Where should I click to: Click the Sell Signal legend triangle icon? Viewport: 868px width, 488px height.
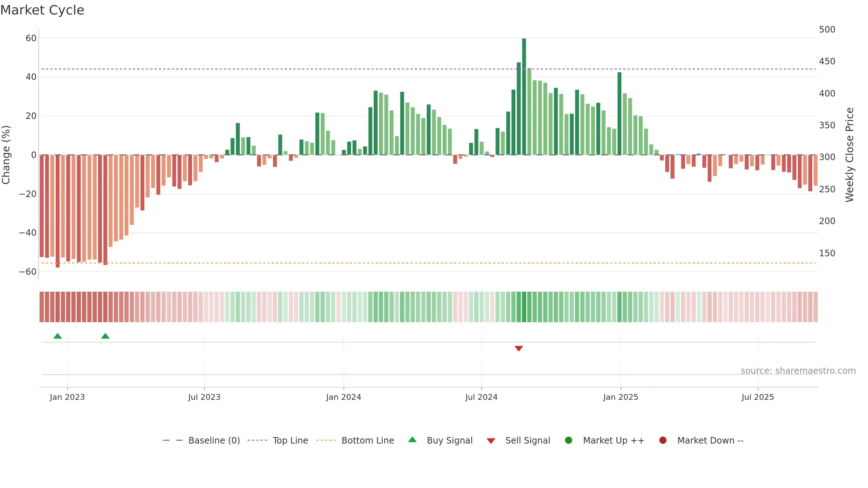[491, 441]
